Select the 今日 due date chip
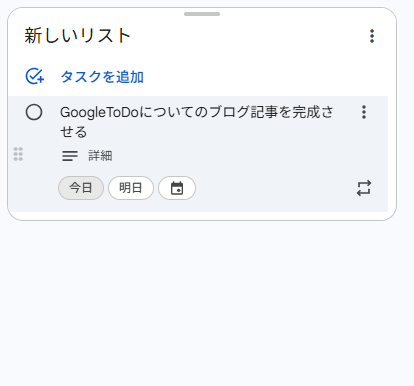 (x=81, y=188)
